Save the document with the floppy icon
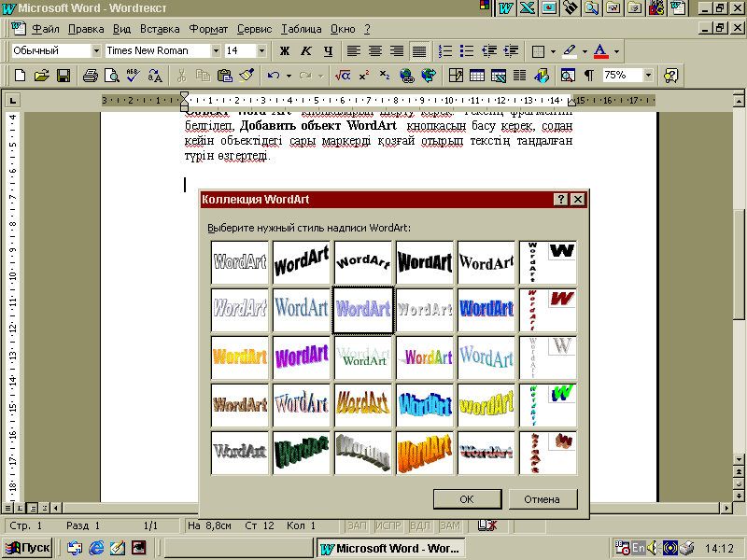The width and height of the screenshot is (747, 560). tap(63, 76)
